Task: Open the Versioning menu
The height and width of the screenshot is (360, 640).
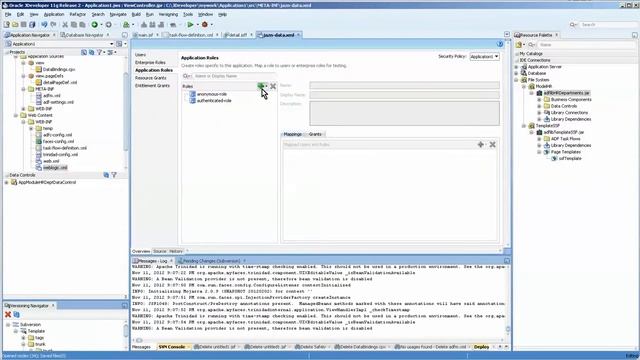Action: pyautogui.click(x=168, y=14)
